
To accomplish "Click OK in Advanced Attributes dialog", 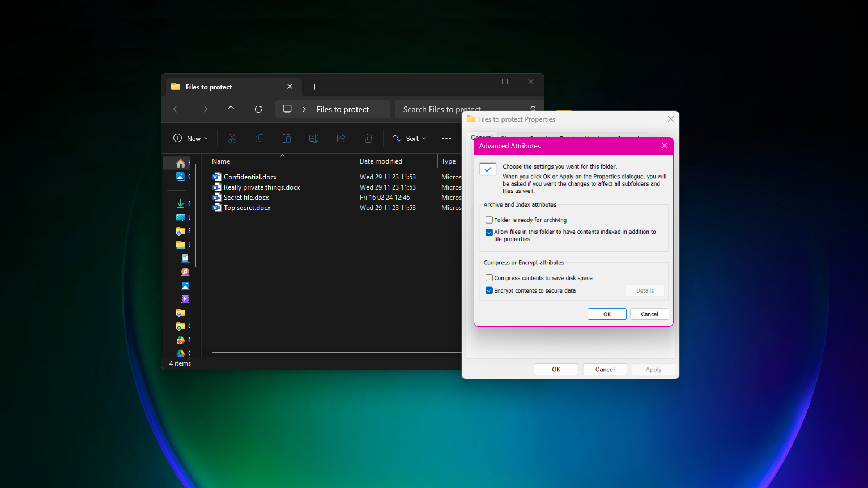I will 607,314.
